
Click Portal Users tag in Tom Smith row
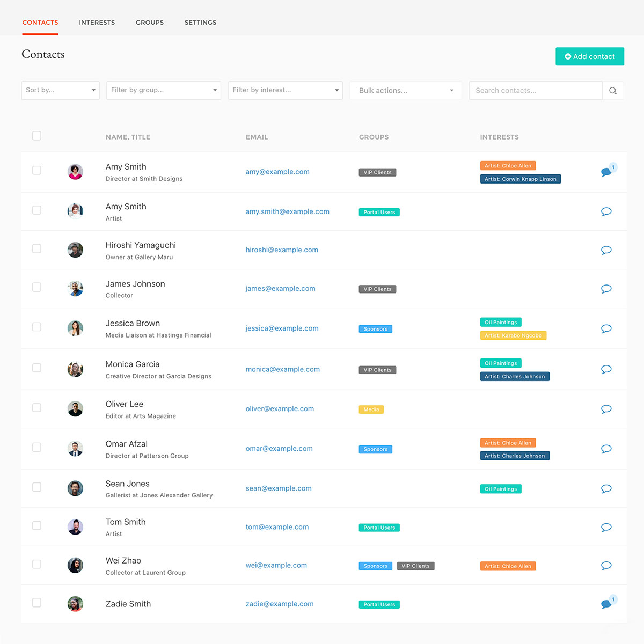point(379,528)
